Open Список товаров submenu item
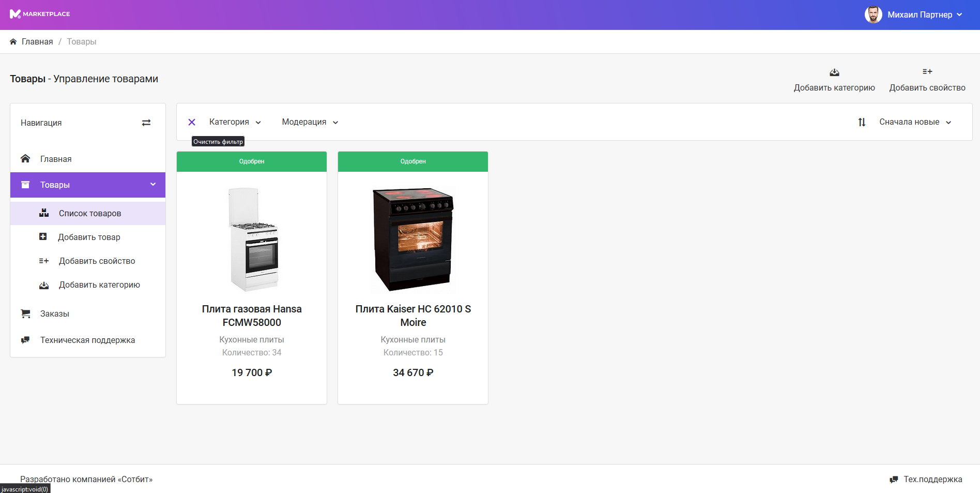 [90, 213]
